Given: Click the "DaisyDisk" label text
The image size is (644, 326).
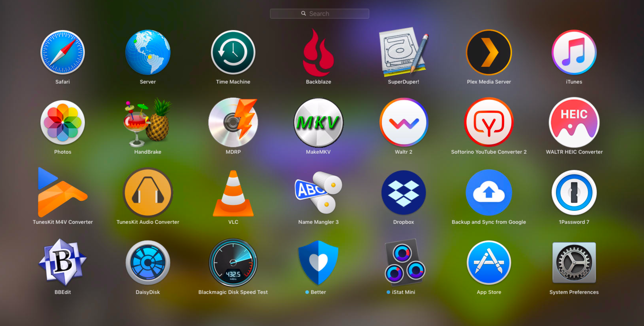Looking at the screenshot, I should (148, 292).
